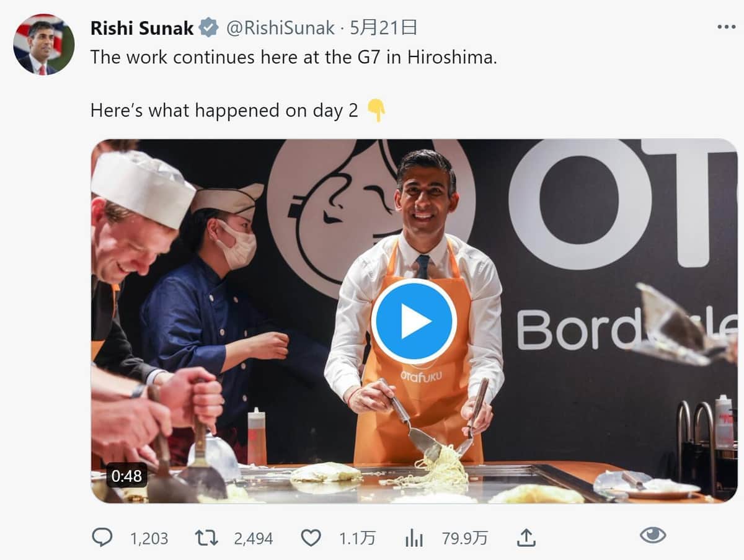The height and width of the screenshot is (560, 744).
Task: Click the name Rishi Sunak
Action: coord(141,27)
